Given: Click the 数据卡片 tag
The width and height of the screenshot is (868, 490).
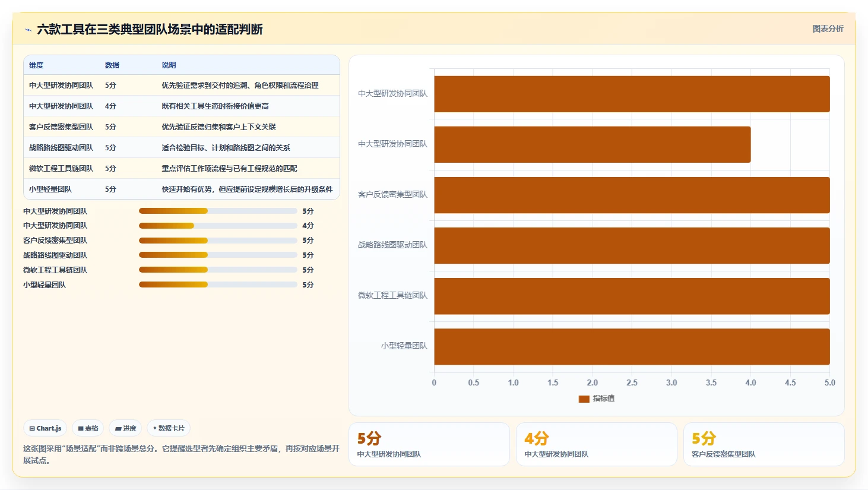Looking at the screenshot, I should [x=169, y=428].
